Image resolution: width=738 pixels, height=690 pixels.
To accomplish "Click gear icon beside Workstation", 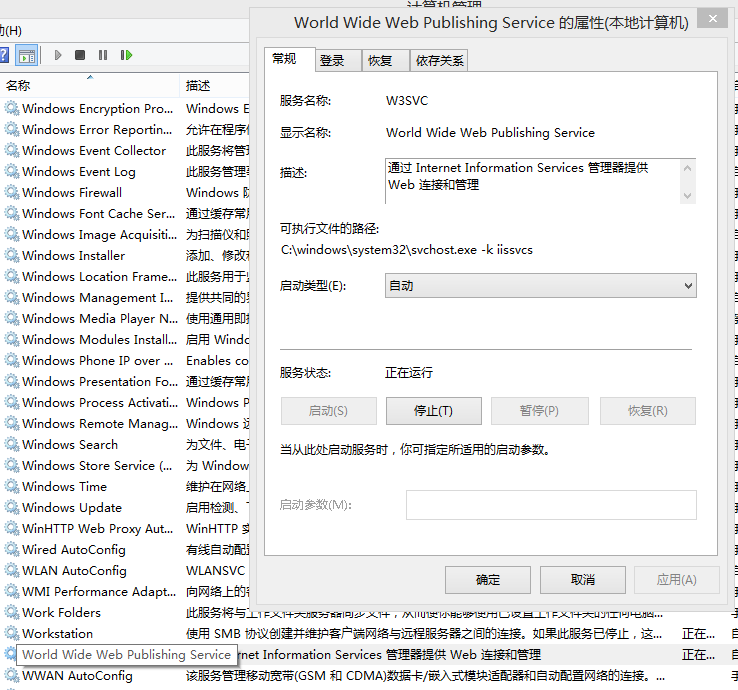I will 12,633.
